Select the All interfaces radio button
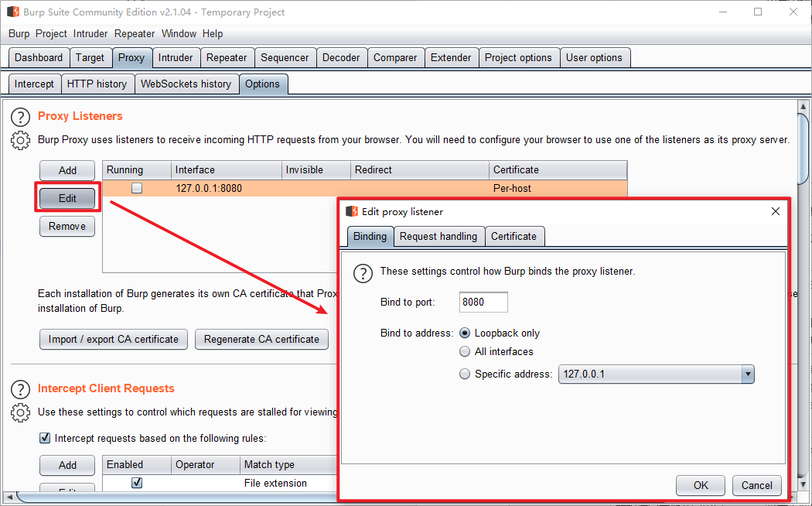The image size is (812, 506). click(x=465, y=352)
